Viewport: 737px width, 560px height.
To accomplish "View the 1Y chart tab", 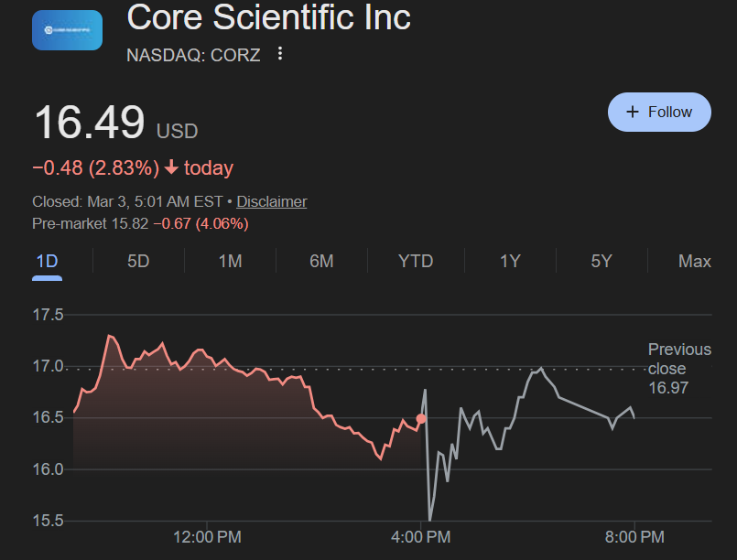I will pyautogui.click(x=510, y=261).
